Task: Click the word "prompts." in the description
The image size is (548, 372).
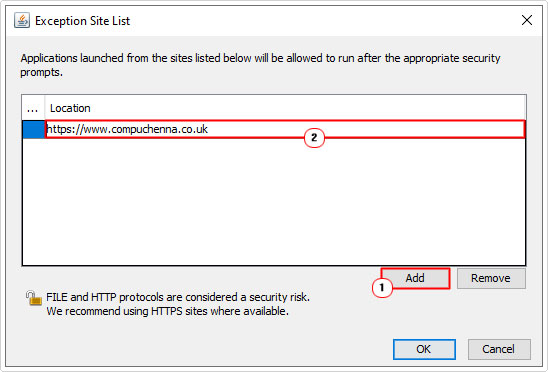Action: pos(41,73)
